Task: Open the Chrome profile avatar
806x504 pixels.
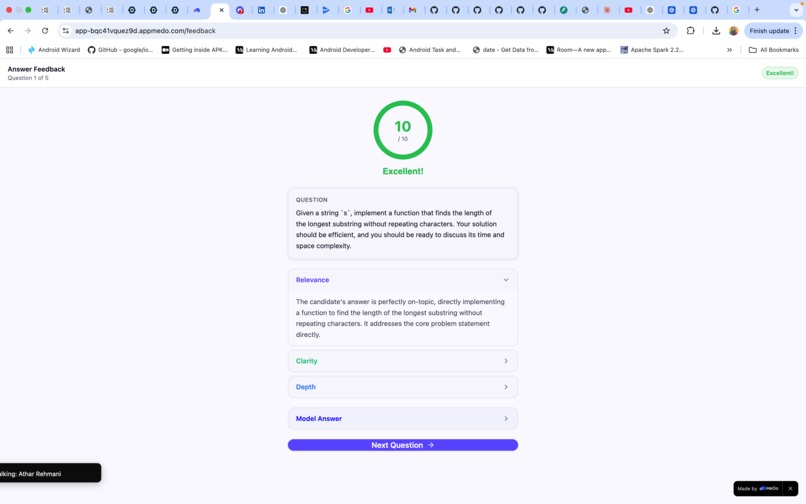Action: click(x=734, y=31)
